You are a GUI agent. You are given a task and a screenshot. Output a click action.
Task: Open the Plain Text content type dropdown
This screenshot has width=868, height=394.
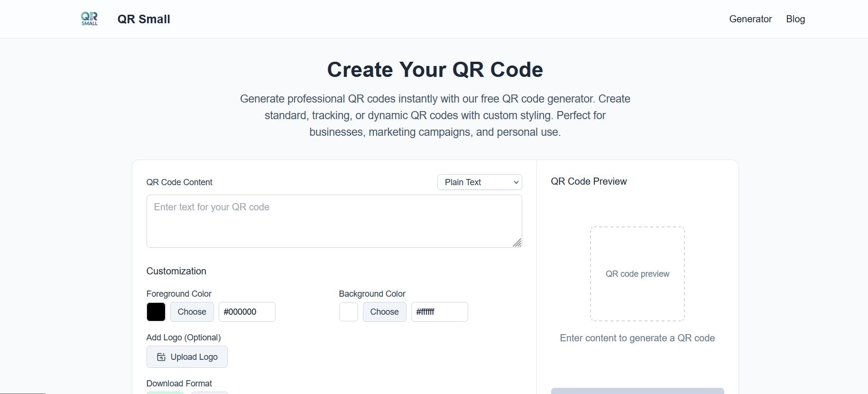[x=479, y=182]
